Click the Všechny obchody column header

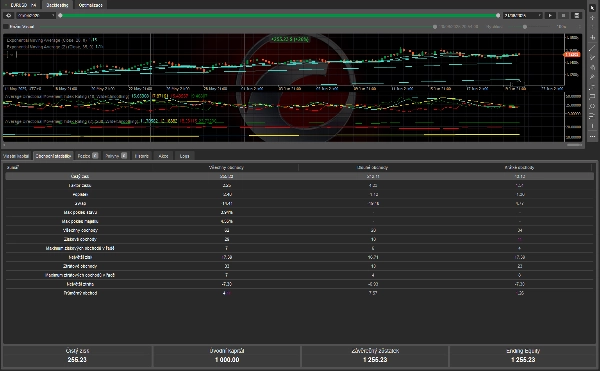(x=226, y=168)
